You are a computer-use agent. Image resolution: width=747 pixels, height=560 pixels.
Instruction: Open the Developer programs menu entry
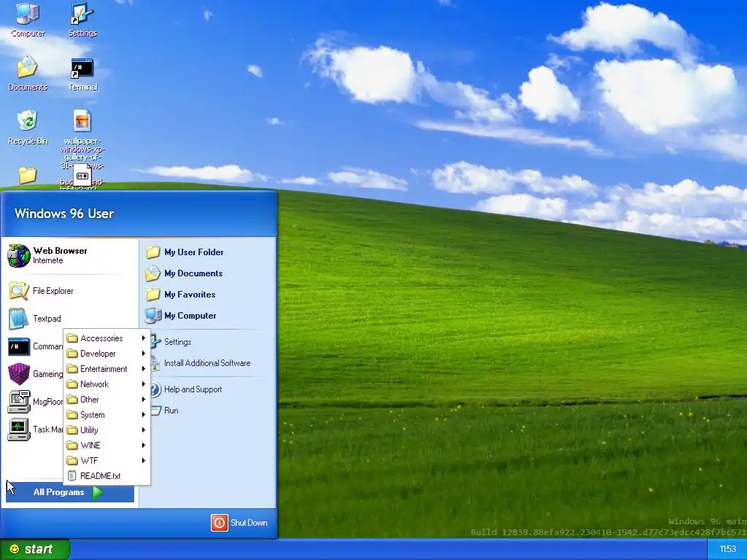coord(107,354)
